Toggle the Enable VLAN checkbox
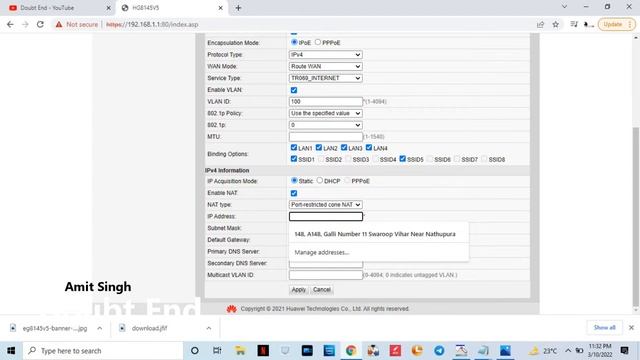 pos(294,90)
